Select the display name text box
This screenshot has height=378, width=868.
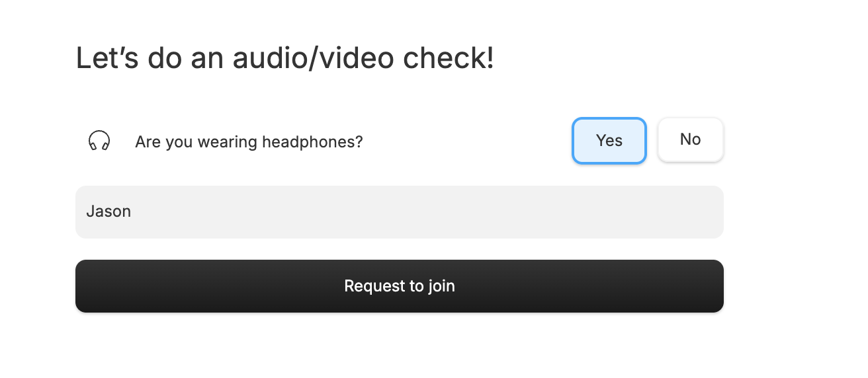click(x=400, y=212)
